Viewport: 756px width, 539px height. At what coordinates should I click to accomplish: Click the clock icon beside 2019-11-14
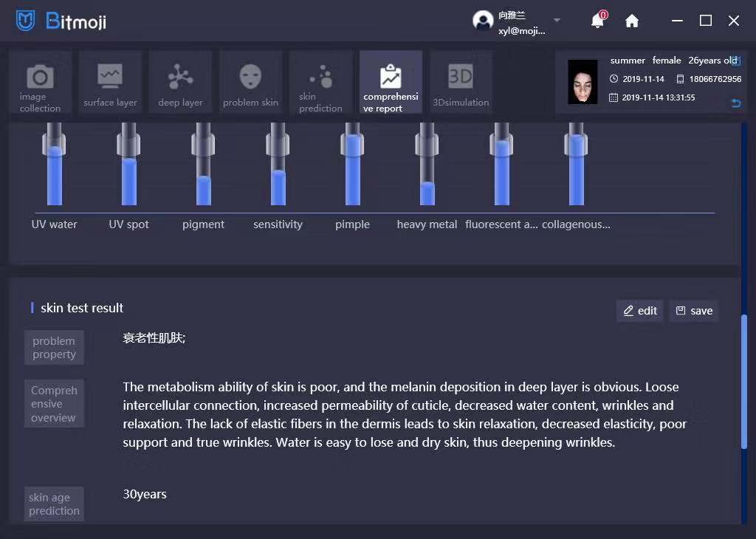(x=614, y=78)
